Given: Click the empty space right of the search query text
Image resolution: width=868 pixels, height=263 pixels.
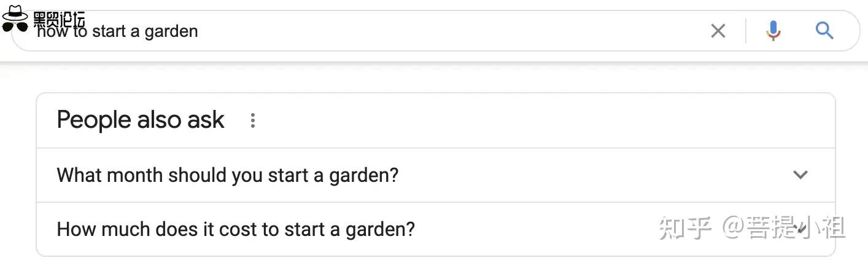Looking at the screenshot, I should (x=430, y=31).
